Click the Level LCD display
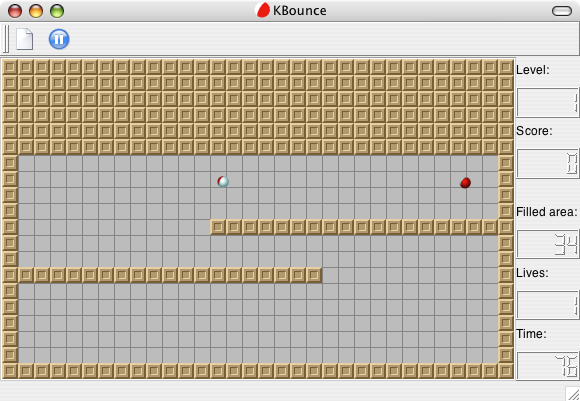Image resolution: width=580 pixels, height=401 pixels. click(547, 103)
